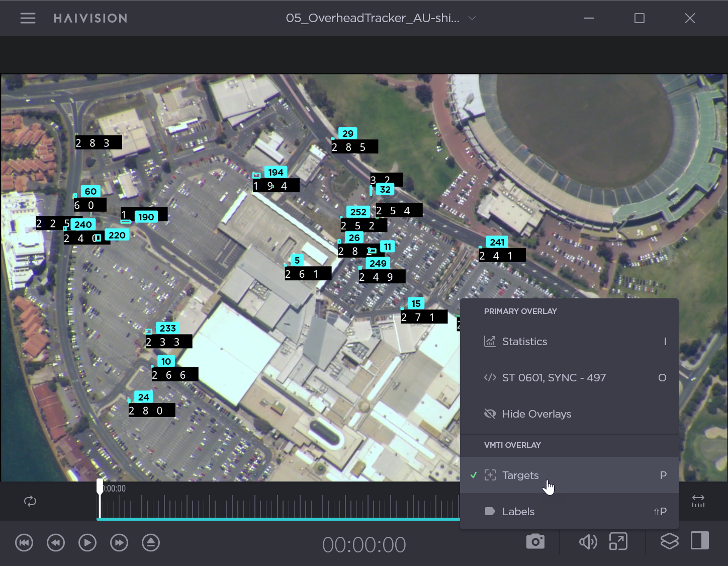Click the eject media icon
Screen dimensions: 728x566
point(151,543)
